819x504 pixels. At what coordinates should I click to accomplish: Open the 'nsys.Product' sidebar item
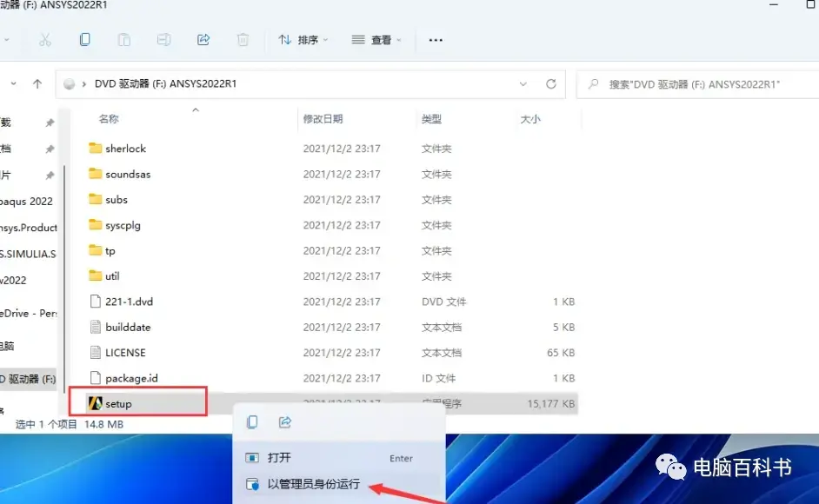(x=28, y=228)
